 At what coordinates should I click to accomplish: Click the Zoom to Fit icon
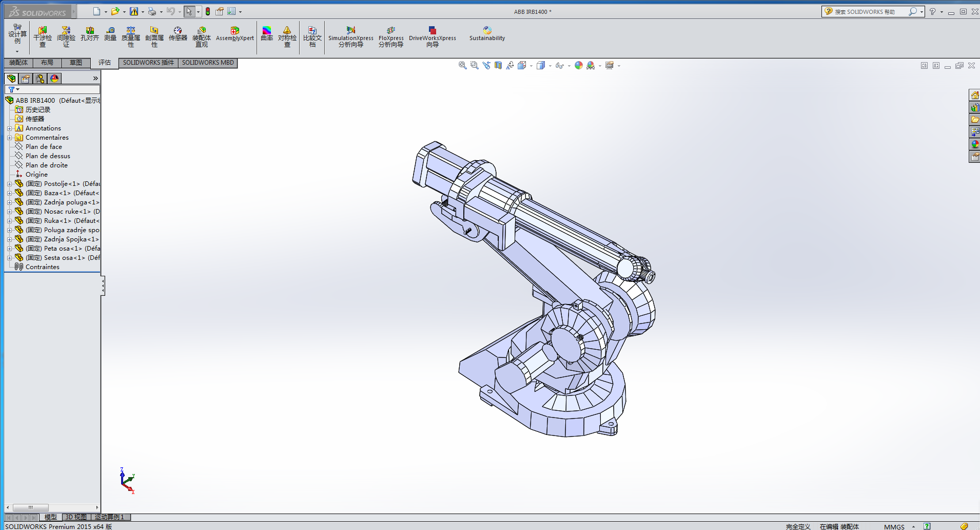click(462, 65)
